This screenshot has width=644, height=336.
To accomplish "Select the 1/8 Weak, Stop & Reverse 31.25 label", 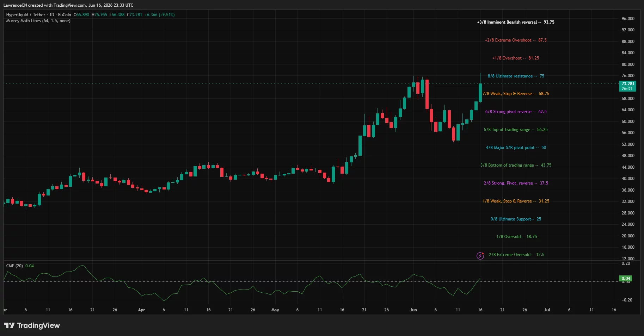I will (x=516, y=201).
